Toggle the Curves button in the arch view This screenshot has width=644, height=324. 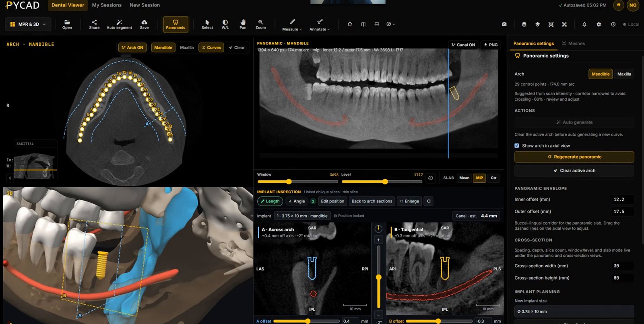coord(211,47)
